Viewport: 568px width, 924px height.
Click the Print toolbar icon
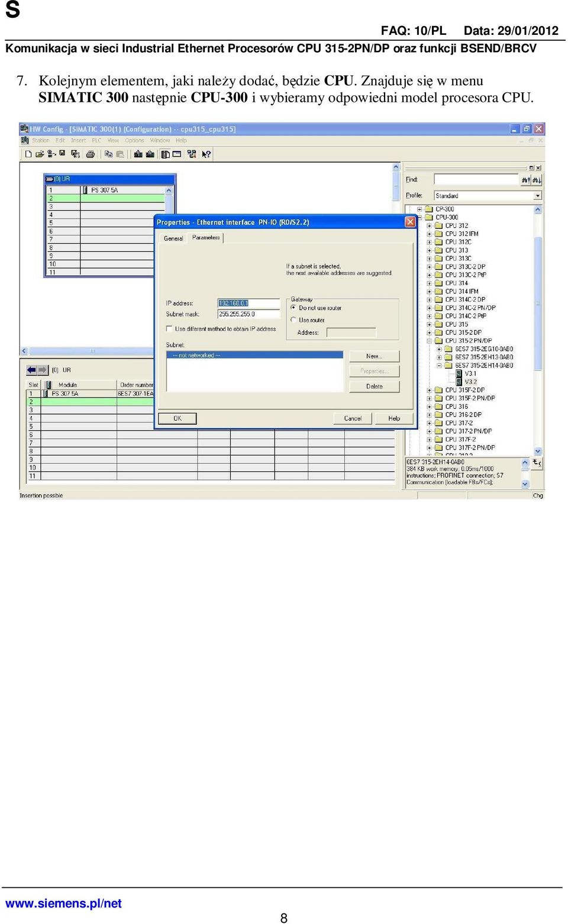coord(91,154)
